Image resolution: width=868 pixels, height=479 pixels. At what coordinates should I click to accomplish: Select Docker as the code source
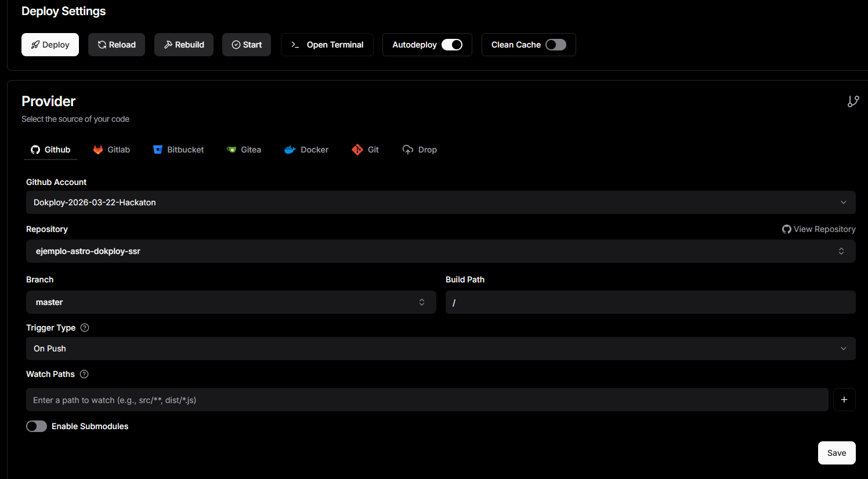[306, 150]
